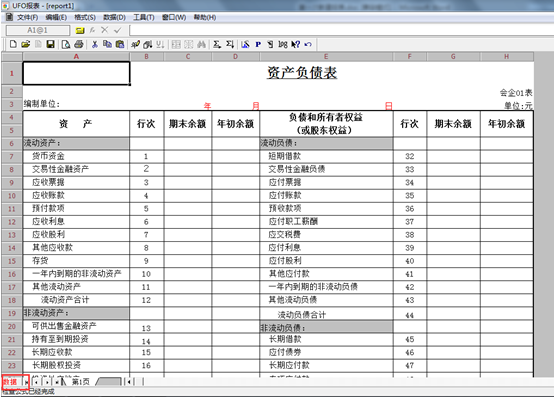554x398 pixels.
Task: Select column H header
Action: 507,57
